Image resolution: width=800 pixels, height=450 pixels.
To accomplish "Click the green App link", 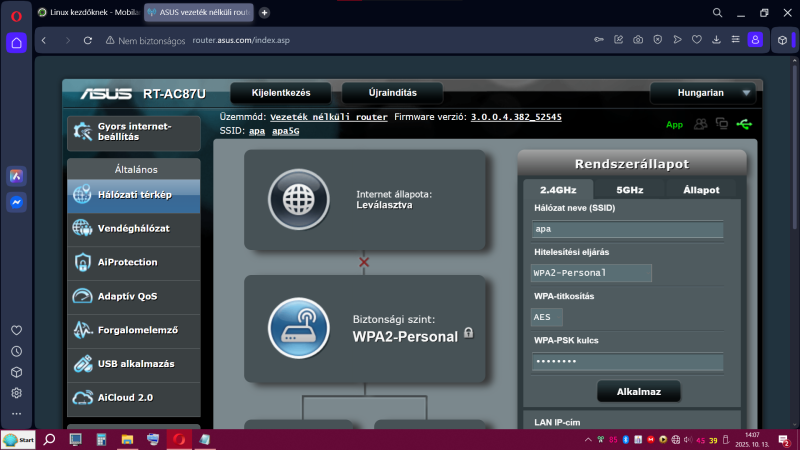I will pyautogui.click(x=674, y=124).
